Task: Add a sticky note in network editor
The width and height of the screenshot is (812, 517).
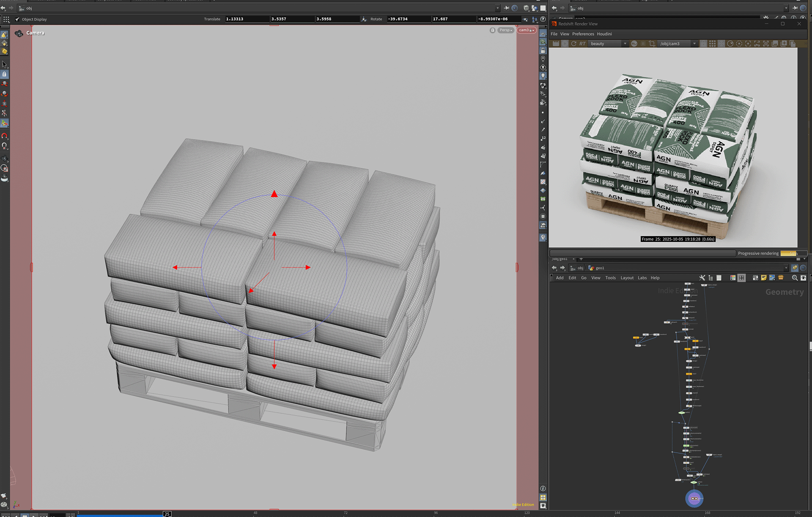Action: [763, 278]
